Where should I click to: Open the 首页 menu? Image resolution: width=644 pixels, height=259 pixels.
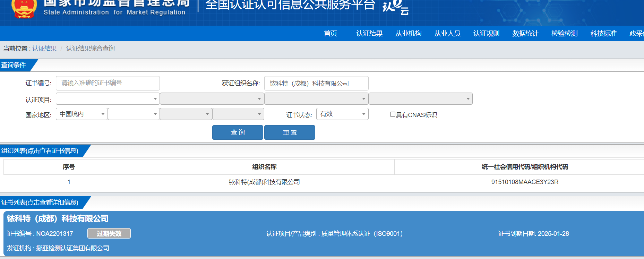[x=330, y=33]
